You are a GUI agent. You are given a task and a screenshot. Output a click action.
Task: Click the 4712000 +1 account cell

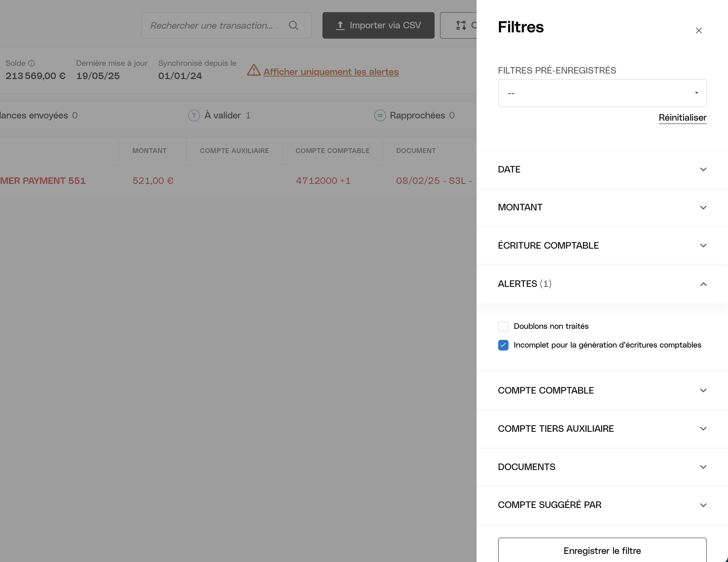click(x=323, y=181)
